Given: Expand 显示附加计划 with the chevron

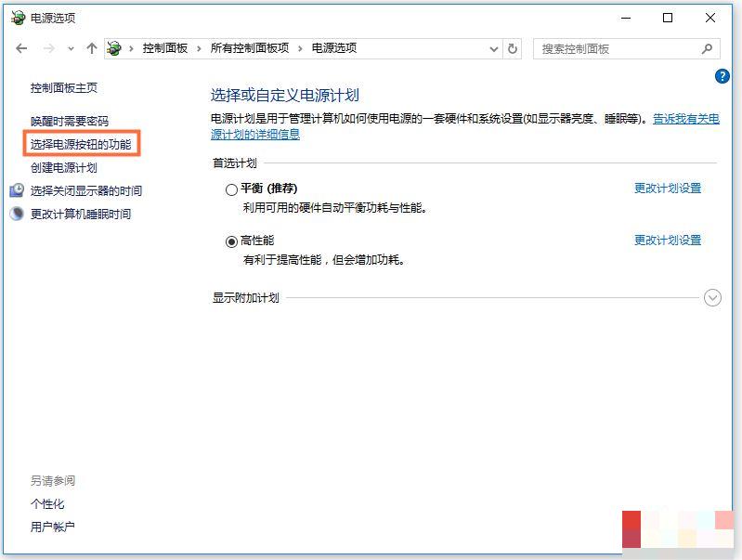Looking at the screenshot, I should coord(712,298).
